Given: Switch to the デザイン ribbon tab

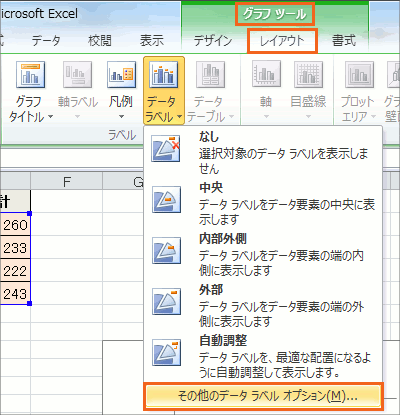Looking at the screenshot, I should 213,41.
